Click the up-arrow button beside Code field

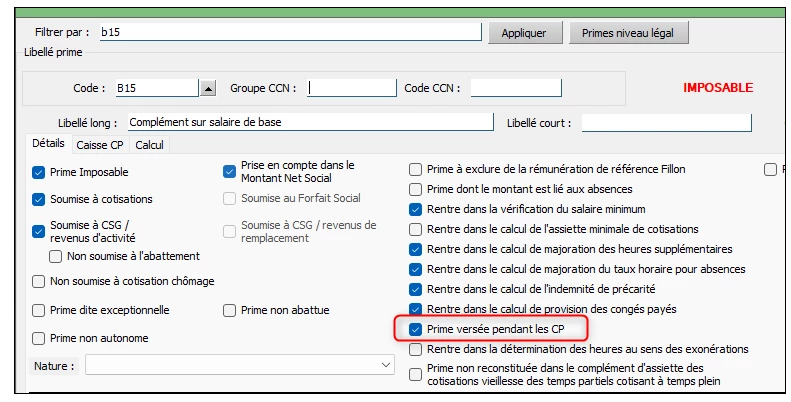(x=208, y=88)
